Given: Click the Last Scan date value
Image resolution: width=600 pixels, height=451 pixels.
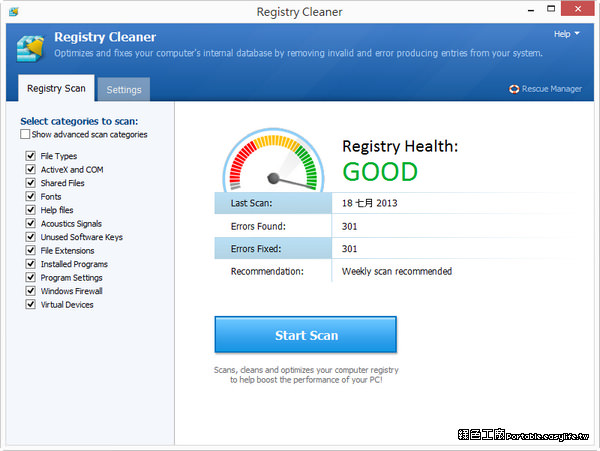Looking at the screenshot, I should (370, 203).
